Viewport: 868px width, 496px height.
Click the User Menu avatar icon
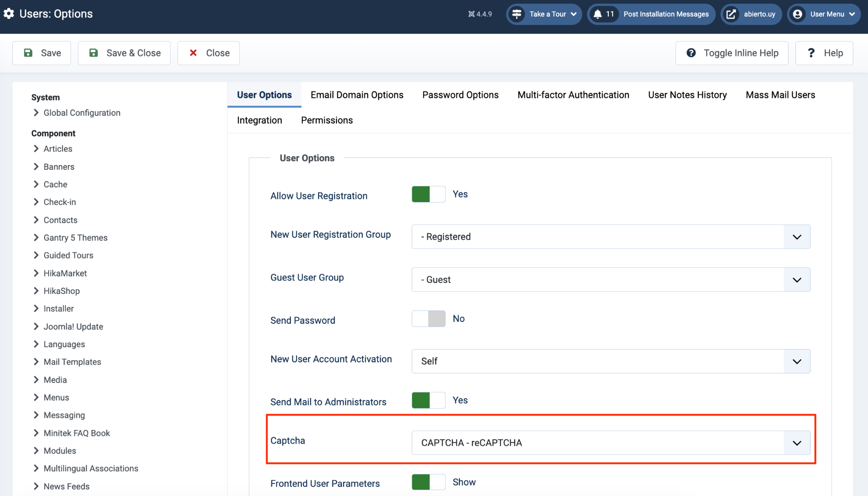[x=798, y=14]
